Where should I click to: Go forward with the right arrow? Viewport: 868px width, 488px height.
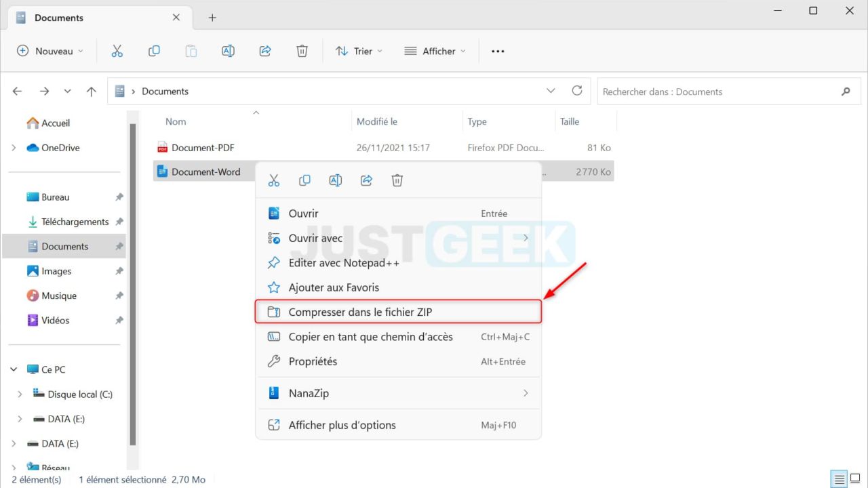coord(44,91)
